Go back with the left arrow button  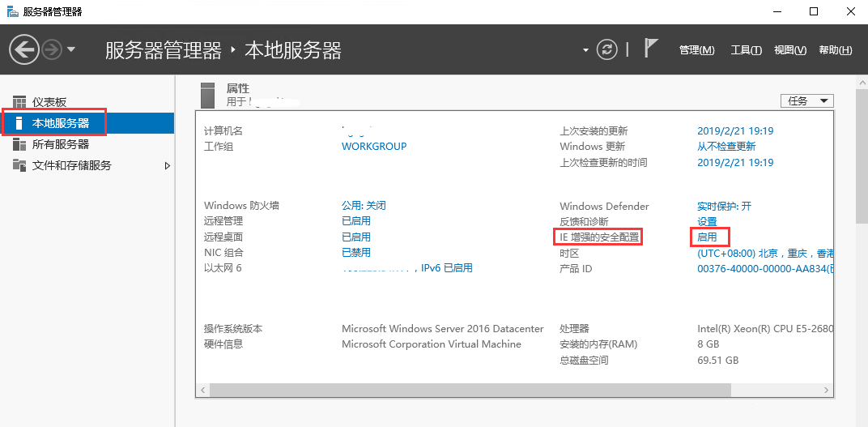tap(24, 50)
